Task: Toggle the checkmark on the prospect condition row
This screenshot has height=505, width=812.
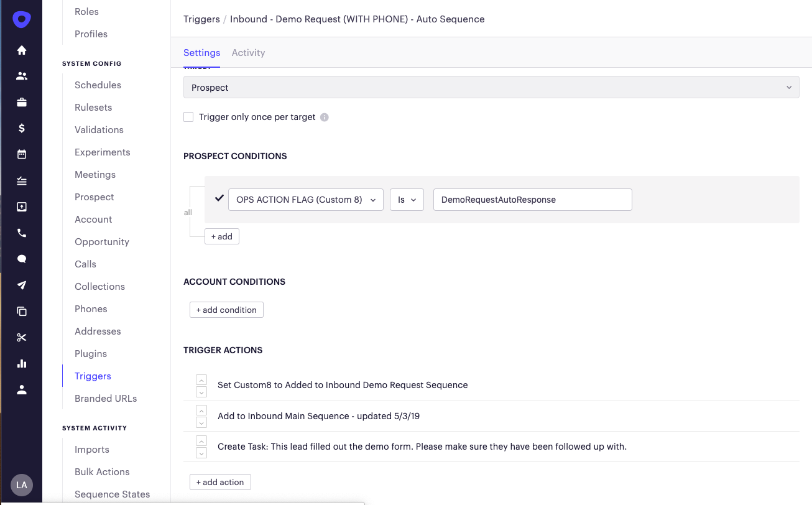Action: coord(219,198)
